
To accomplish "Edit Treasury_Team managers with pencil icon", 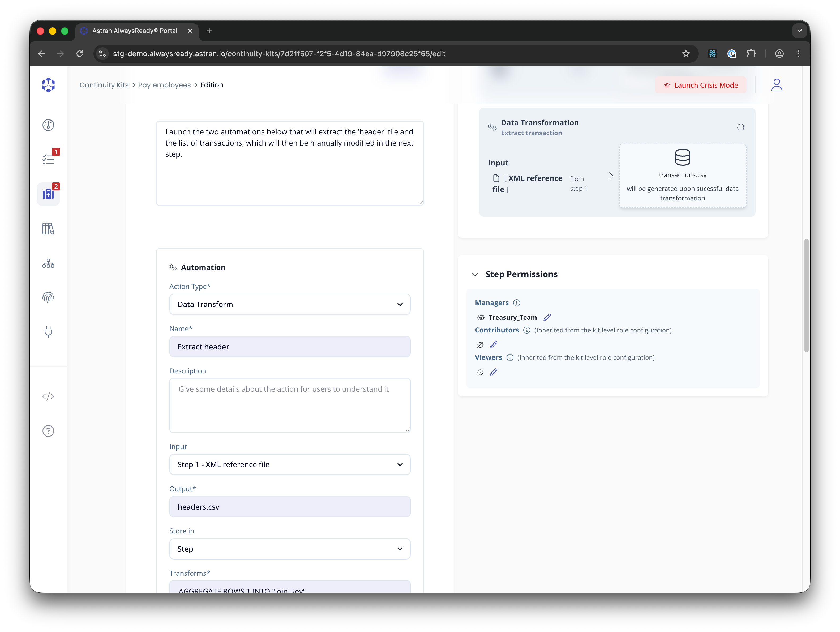I will coord(547,318).
